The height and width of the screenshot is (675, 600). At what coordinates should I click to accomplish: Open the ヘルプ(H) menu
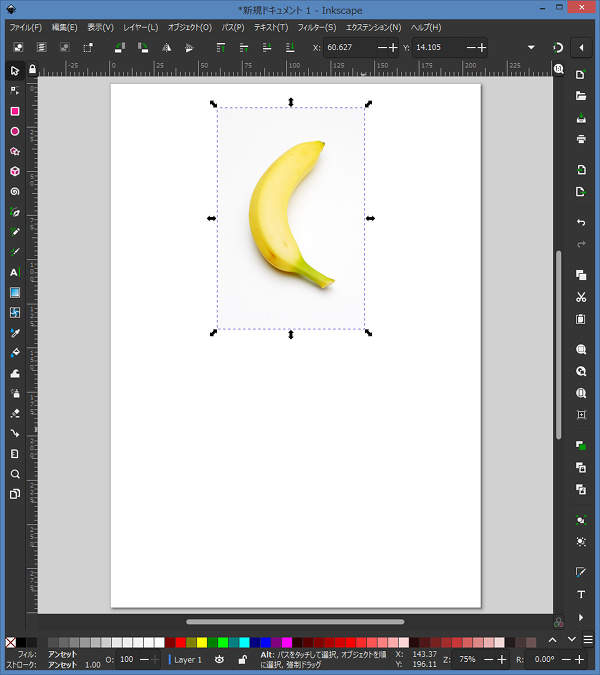pos(426,28)
